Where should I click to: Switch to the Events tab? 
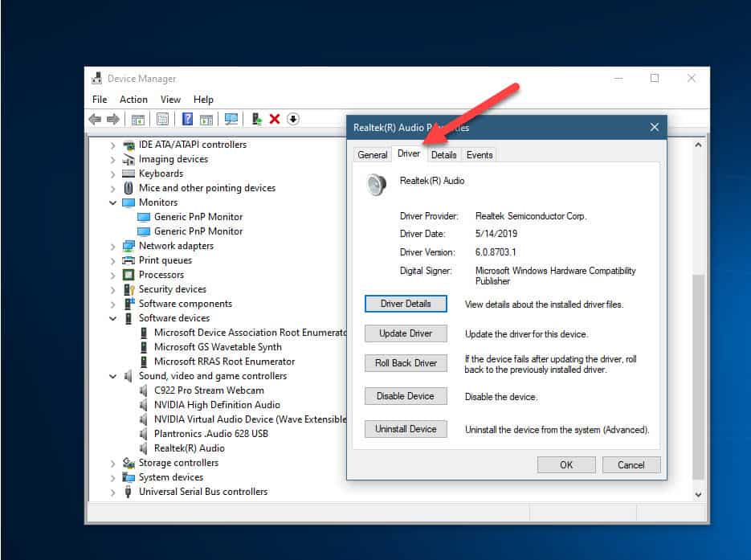click(480, 155)
